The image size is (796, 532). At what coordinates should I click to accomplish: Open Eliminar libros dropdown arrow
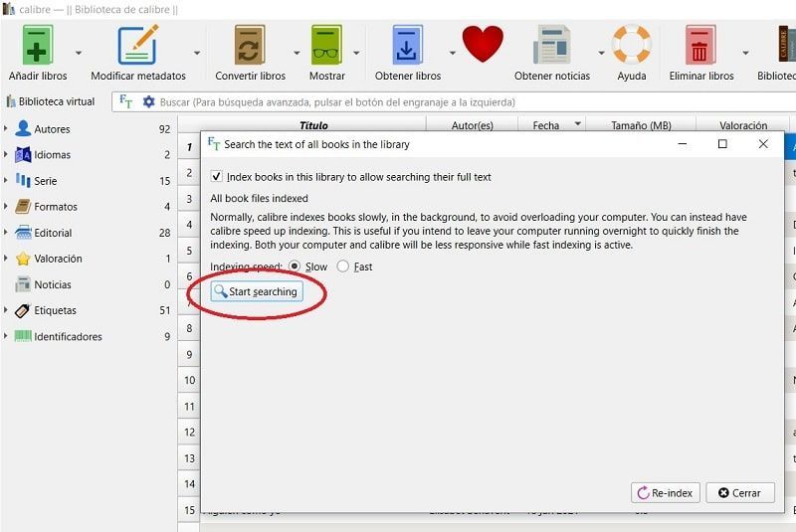745,53
